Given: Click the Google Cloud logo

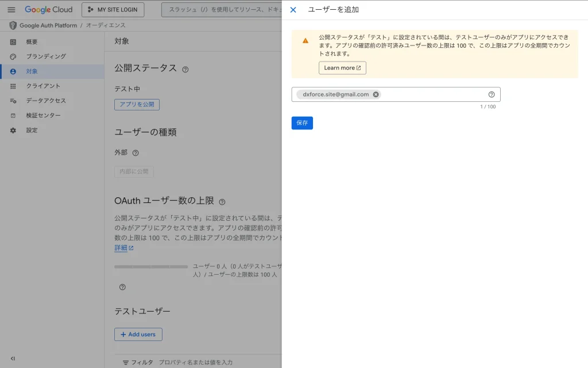Looking at the screenshot, I should tap(48, 10).
